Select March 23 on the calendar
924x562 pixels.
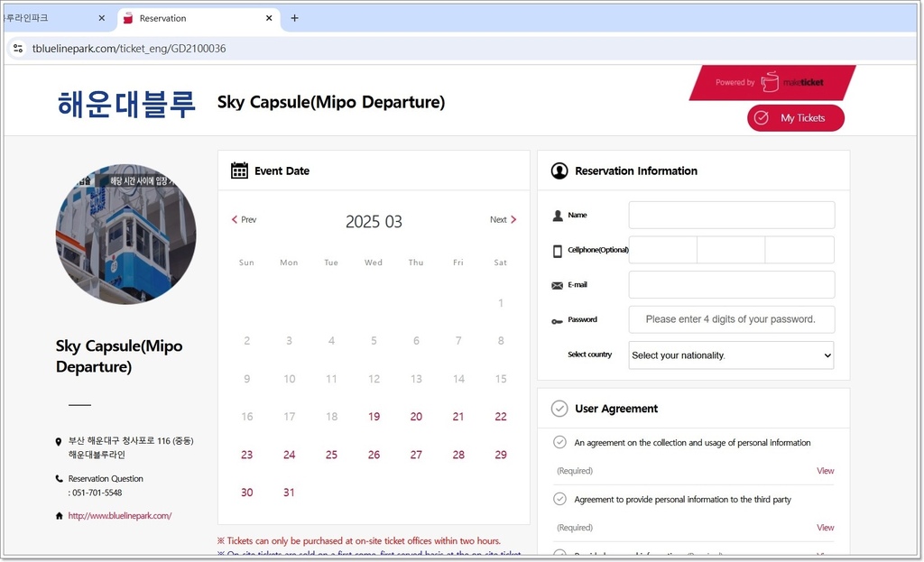point(247,455)
